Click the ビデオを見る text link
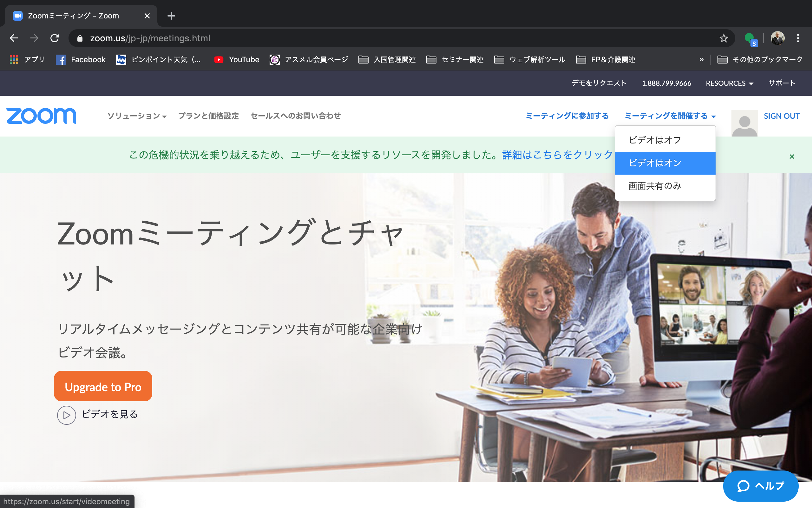 [x=110, y=414]
